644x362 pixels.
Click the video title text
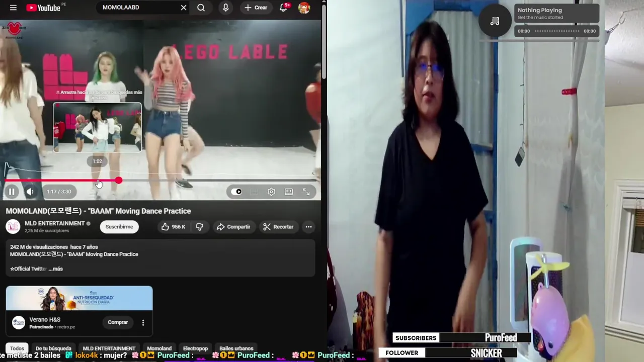tap(98, 211)
